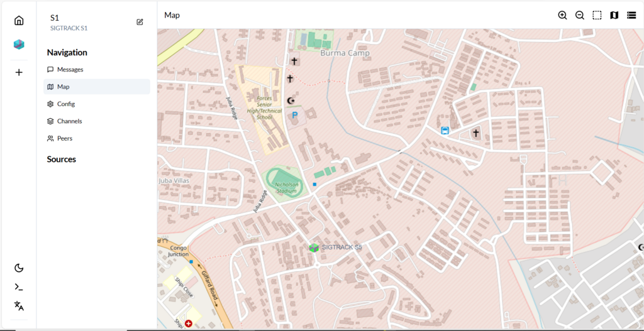Select the blue cube device icon
The height and width of the screenshot is (331, 644).
coord(19,45)
